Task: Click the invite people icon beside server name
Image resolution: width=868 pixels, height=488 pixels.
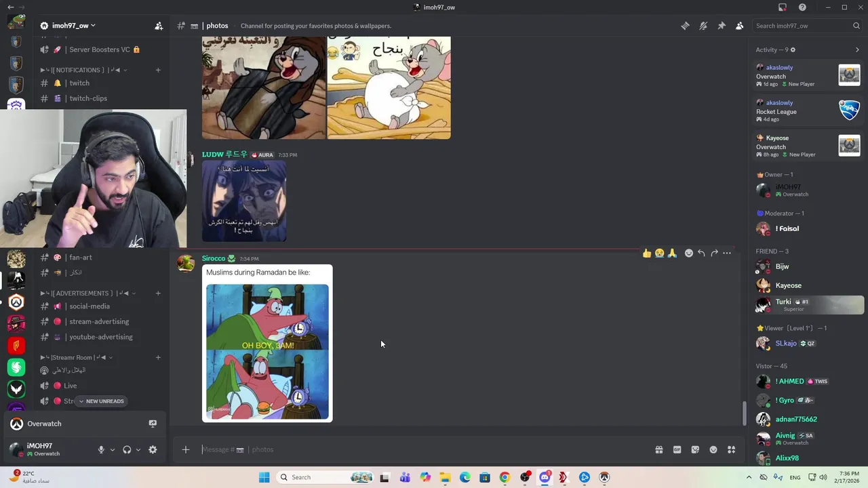Action: (x=159, y=26)
